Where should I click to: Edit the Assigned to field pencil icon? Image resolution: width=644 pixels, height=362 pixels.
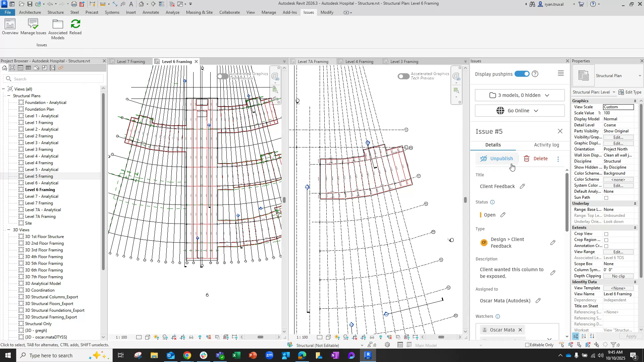coord(538,301)
